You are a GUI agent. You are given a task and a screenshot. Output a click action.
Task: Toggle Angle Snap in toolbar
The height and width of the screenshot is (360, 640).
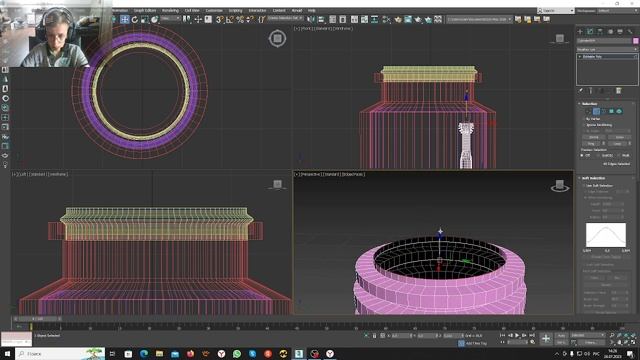[229, 19]
